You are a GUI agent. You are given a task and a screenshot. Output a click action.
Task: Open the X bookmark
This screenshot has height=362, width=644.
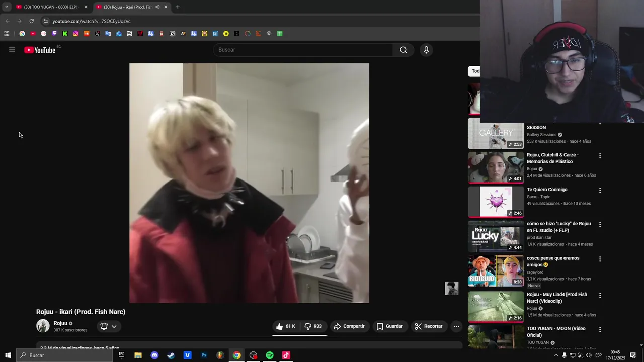click(97, 34)
